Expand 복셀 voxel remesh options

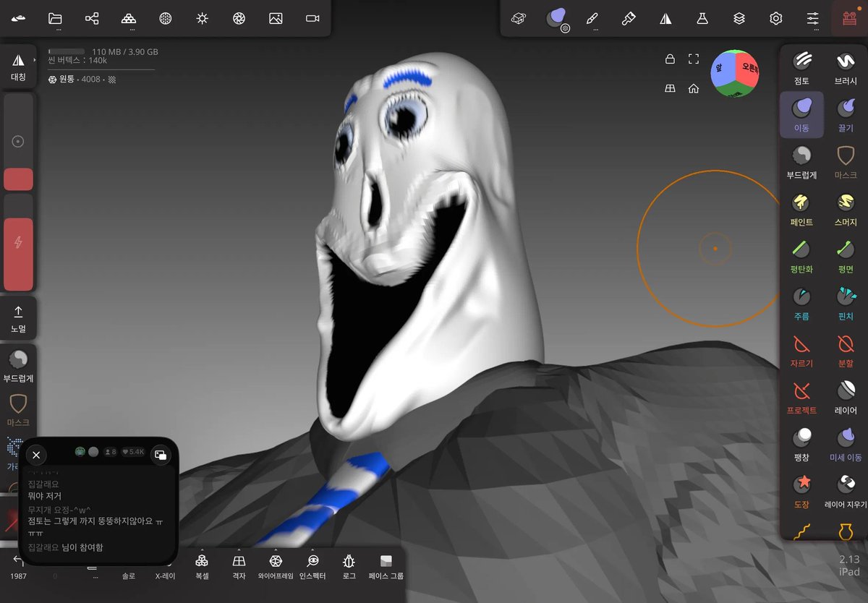click(202, 568)
